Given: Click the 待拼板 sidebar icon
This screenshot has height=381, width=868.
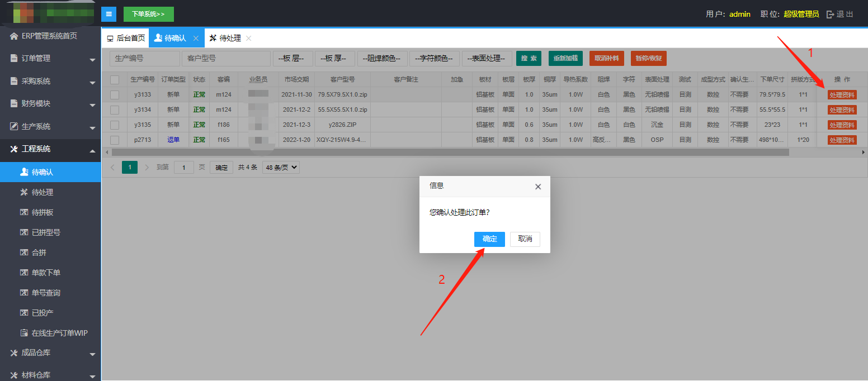Looking at the screenshot, I should [24, 212].
